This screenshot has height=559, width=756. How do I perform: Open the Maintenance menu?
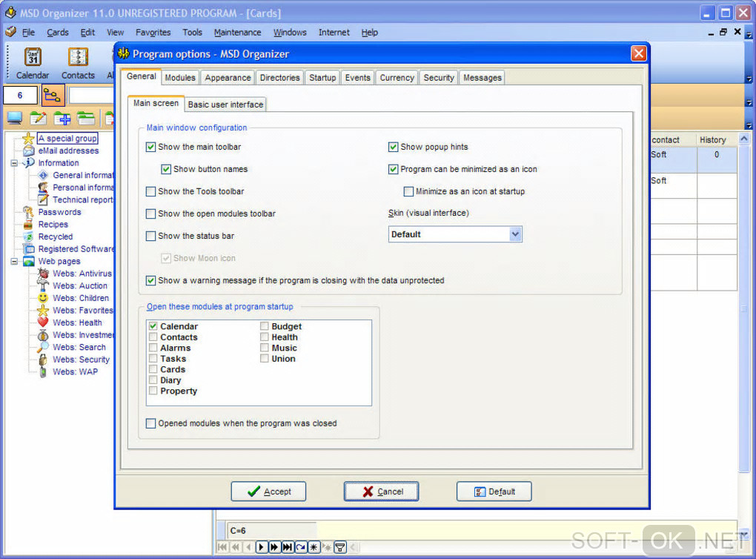click(x=238, y=33)
